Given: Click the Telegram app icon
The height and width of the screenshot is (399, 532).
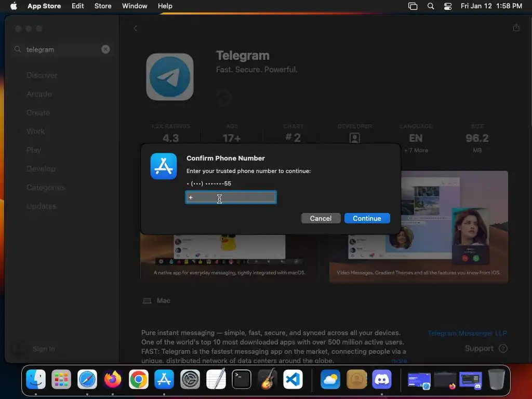Looking at the screenshot, I should (170, 77).
